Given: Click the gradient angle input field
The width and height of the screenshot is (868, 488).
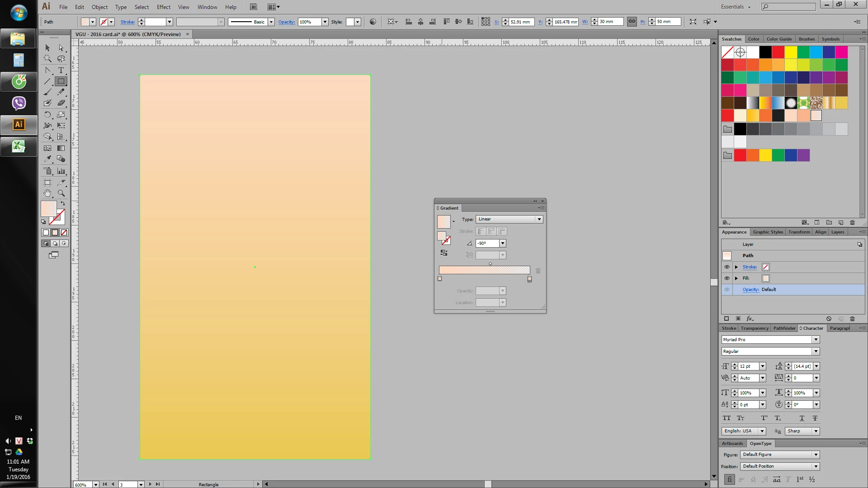Looking at the screenshot, I should tap(487, 244).
